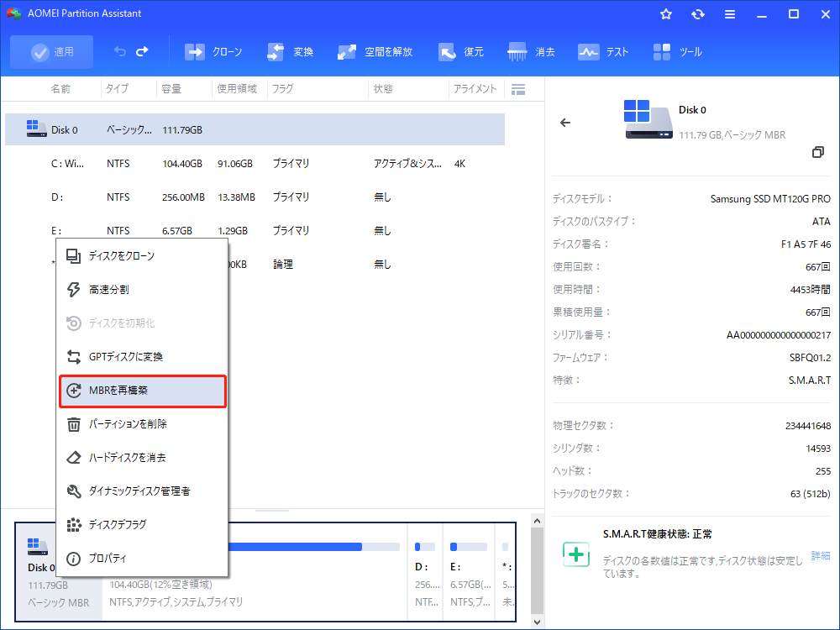The width and height of the screenshot is (840, 630).
Task: Choose ディスクデフラグ from context menu
Action: coord(143,525)
